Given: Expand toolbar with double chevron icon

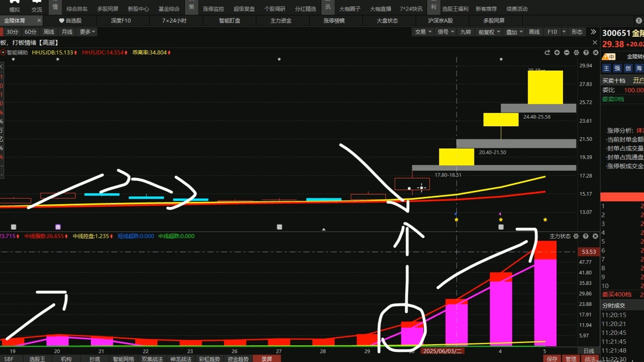Looking at the screenshot, I should tap(593, 32).
